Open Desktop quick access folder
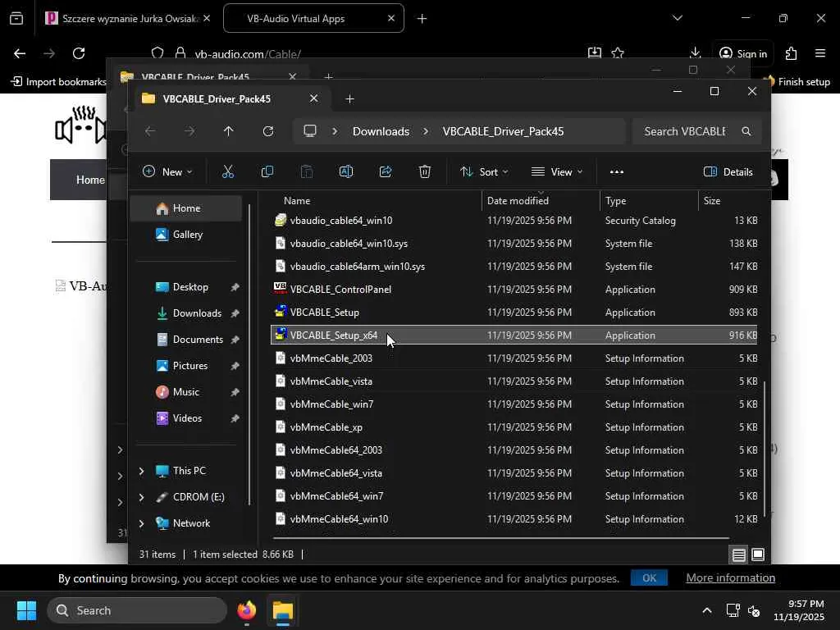The image size is (840, 630). (186, 286)
